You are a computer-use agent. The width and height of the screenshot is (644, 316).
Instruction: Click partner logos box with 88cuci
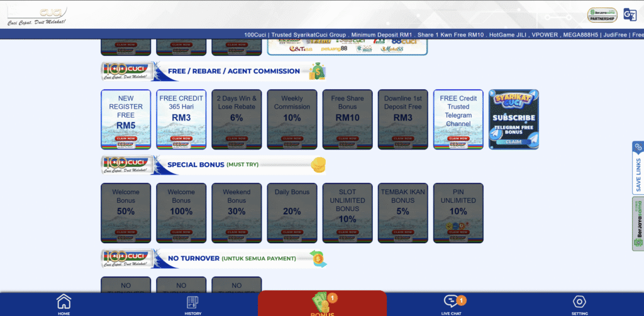pyautogui.click(x=347, y=46)
